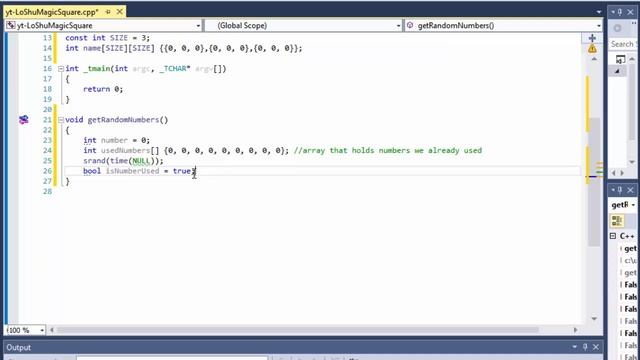Click the horizontal scrollbar left arrow
This screenshot has width=640, height=360.
pos(52,330)
